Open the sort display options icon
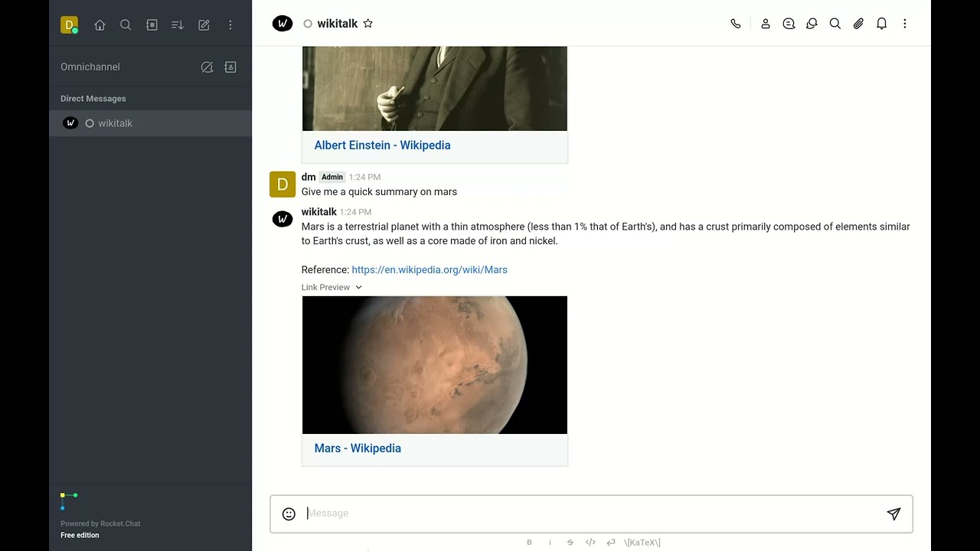The image size is (980, 551). pos(178,24)
